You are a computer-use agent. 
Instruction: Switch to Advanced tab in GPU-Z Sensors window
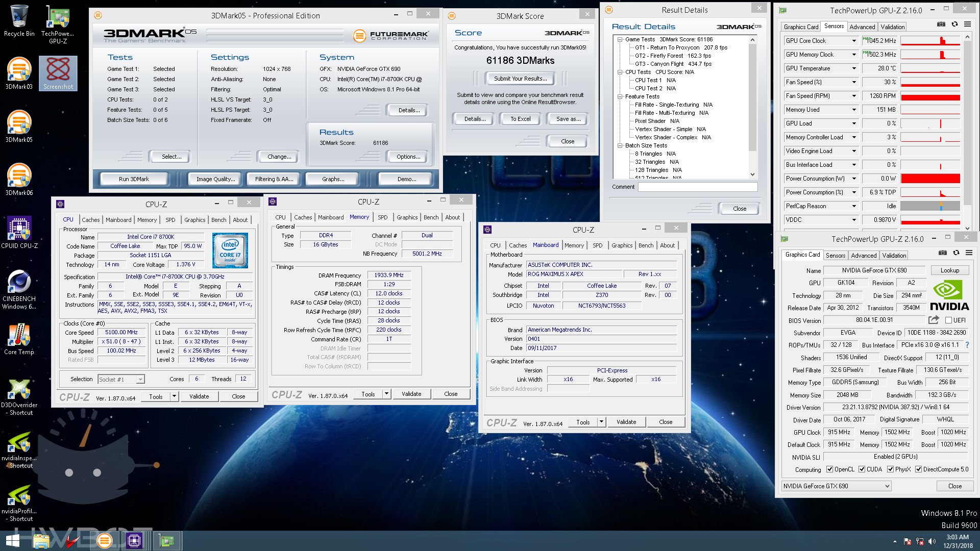point(862,27)
